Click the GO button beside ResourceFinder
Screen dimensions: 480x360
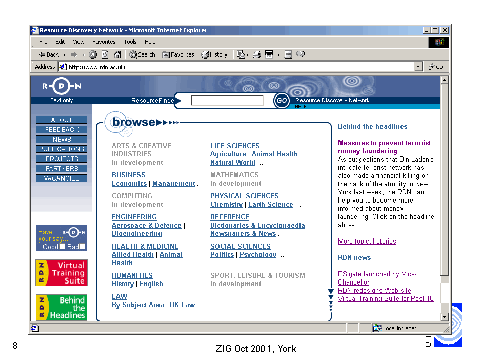click(282, 100)
